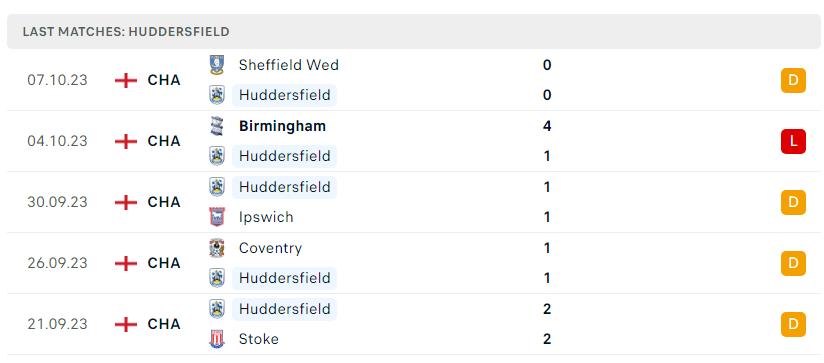This screenshot has height=363, width=824.
Task: Select Huddersfield in the Coventry match row
Action: (284, 278)
